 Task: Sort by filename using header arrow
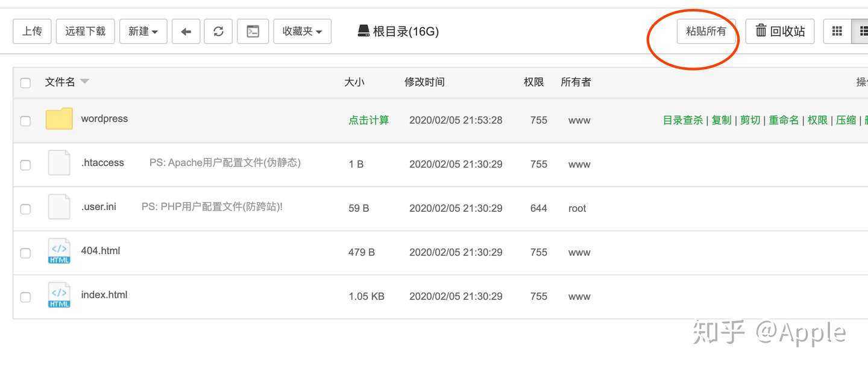(84, 81)
